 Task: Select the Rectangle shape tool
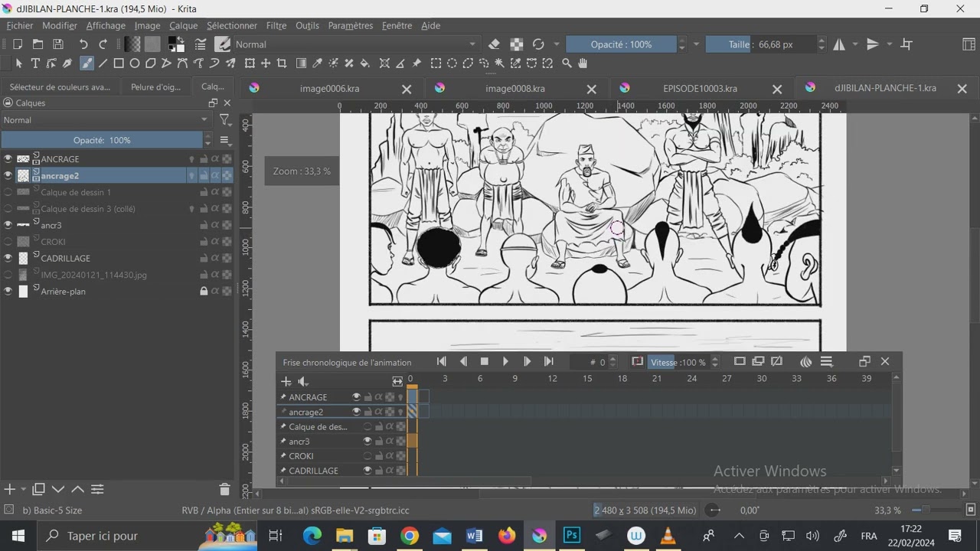[119, 64]
